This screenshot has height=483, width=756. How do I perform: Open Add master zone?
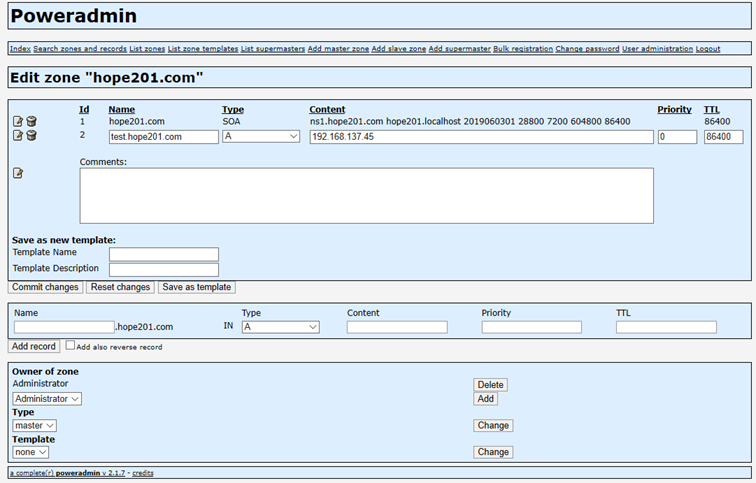pyautogui.click(x=338, y=49)
